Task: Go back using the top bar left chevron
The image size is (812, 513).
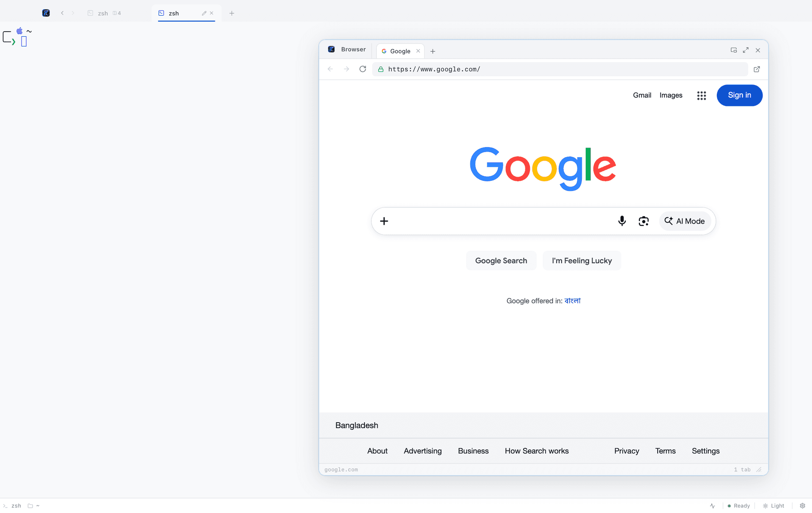Action: [x=62, y=13]
